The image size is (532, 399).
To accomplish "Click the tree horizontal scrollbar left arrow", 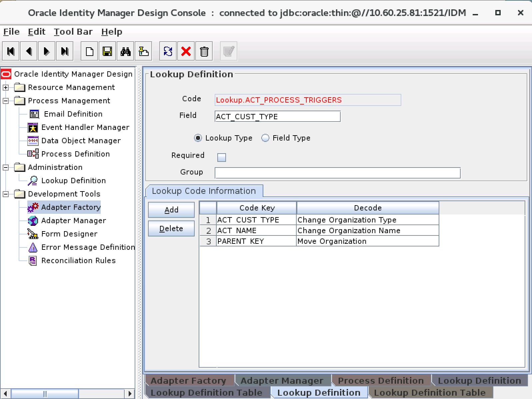I will (x=5, y=394).
